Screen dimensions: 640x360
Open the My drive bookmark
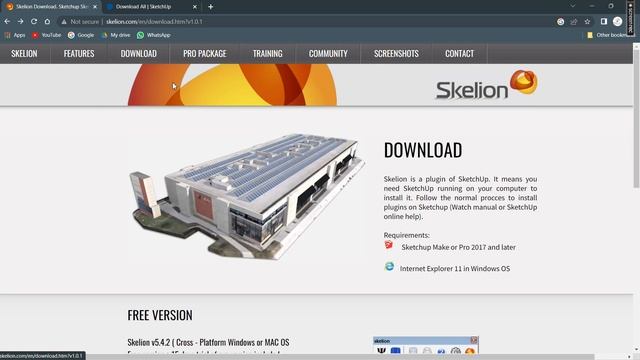(116, 35)
